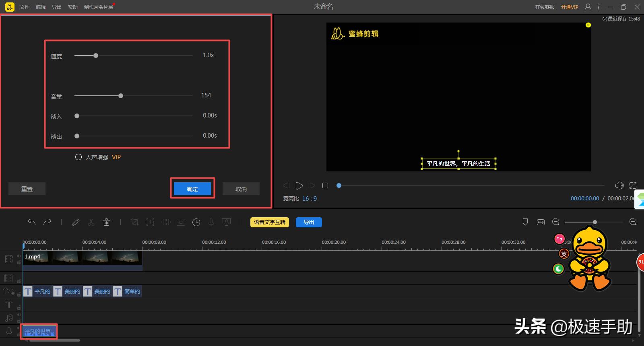This screenshot has width=644, height=346.
Task: Click the blue 确定 button
Action: click(x=192, y=189)
